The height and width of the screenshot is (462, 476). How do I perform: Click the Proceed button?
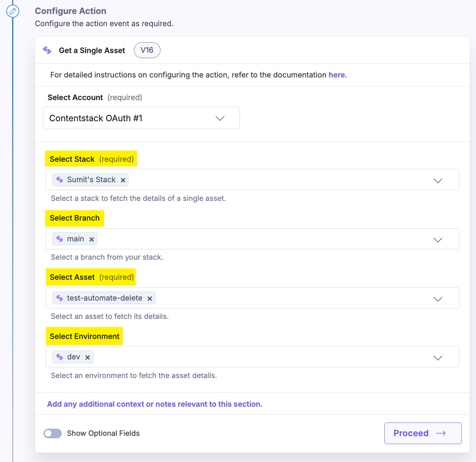(423, 433)
